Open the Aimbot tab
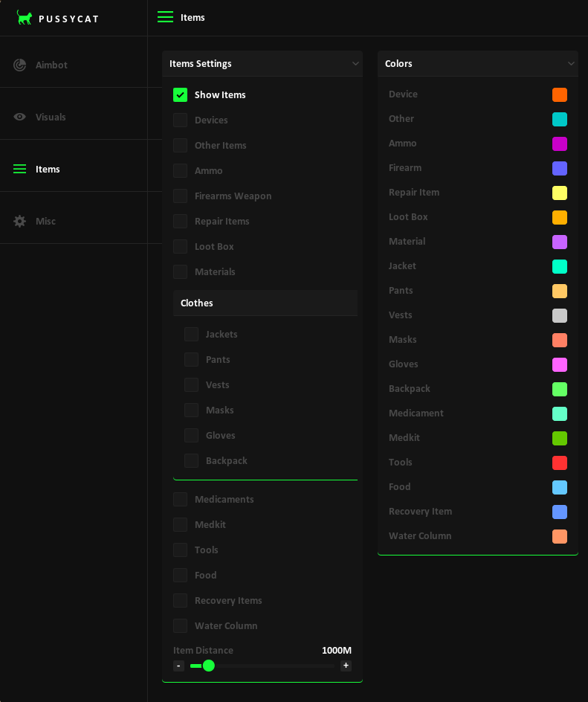588x702 pixels. click(x=51, y=65)
